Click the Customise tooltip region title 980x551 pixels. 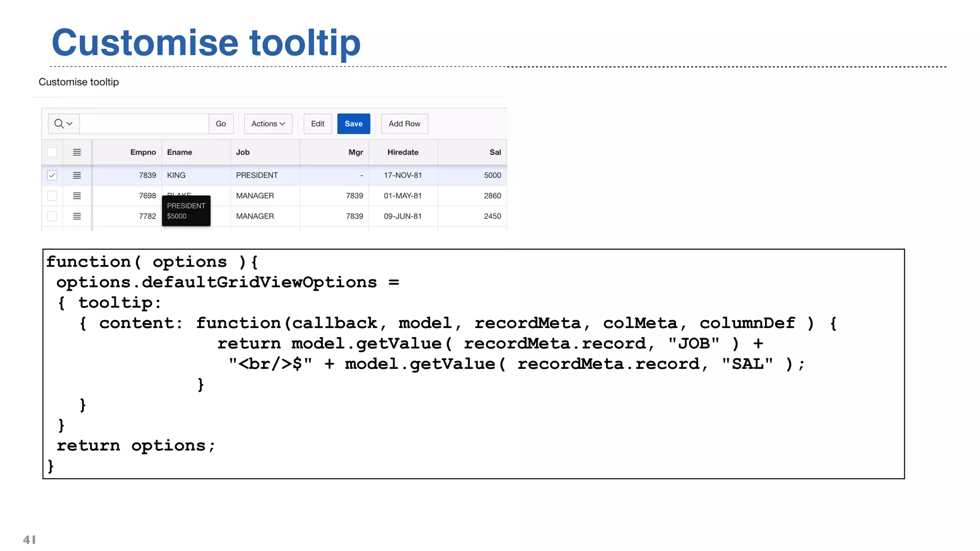(79, 82)
